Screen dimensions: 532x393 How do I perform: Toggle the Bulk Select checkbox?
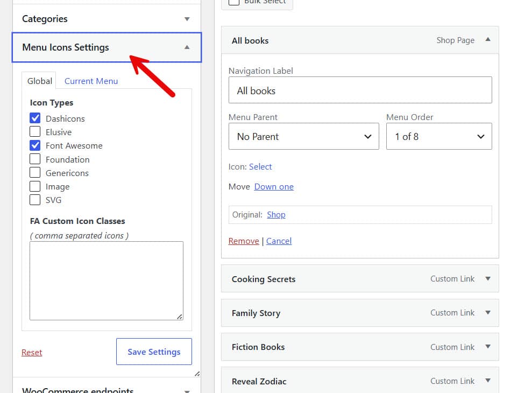pyautogui.click(x=234, y=2)
